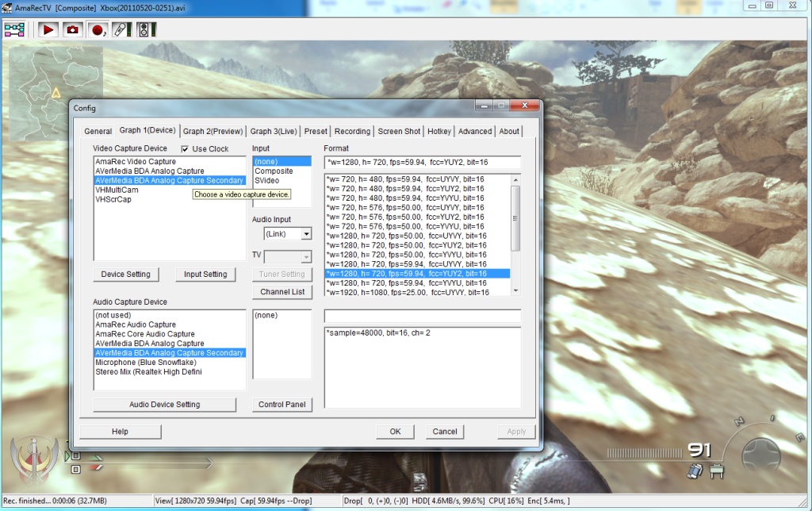Open the Control Panel button
812x511 pixels.
[x=282, y=404]
